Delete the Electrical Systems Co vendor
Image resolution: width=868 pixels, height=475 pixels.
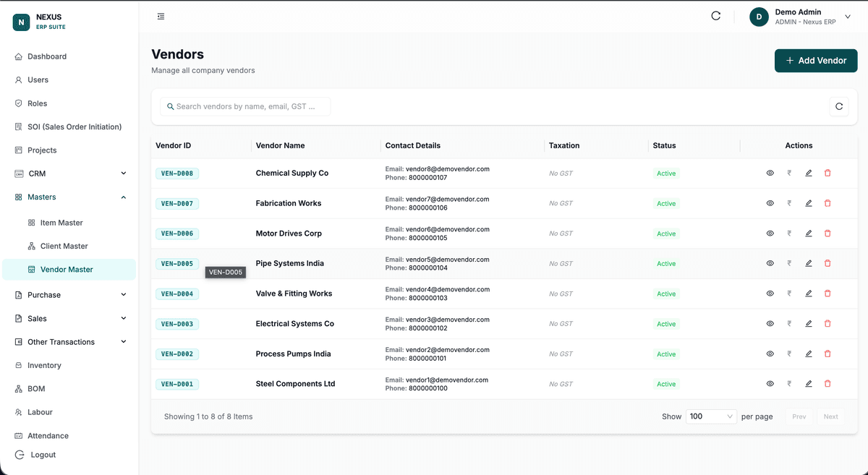[x=827, y=324]
